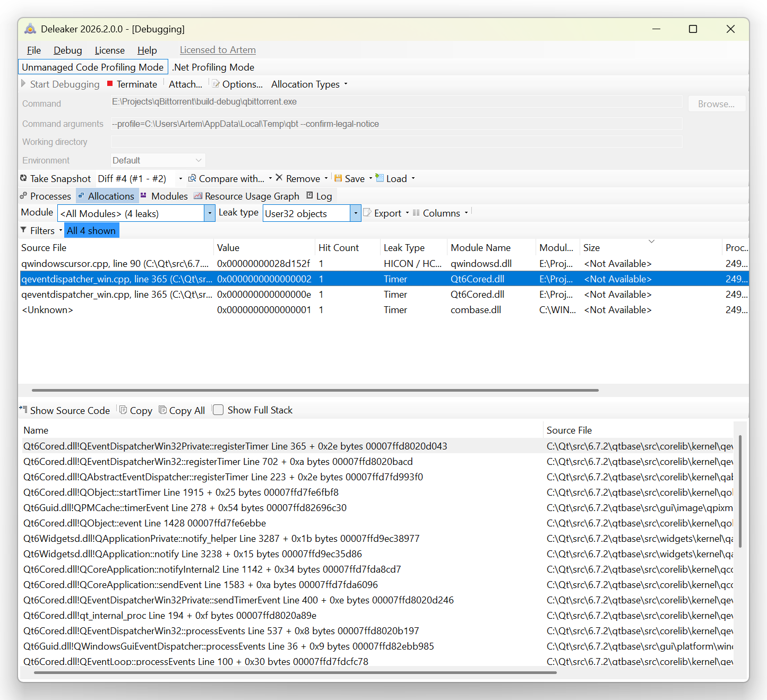Click the Log tab icon
Image resolution: width=767 pixels, height=700 pixels.
tap(309, 196)
